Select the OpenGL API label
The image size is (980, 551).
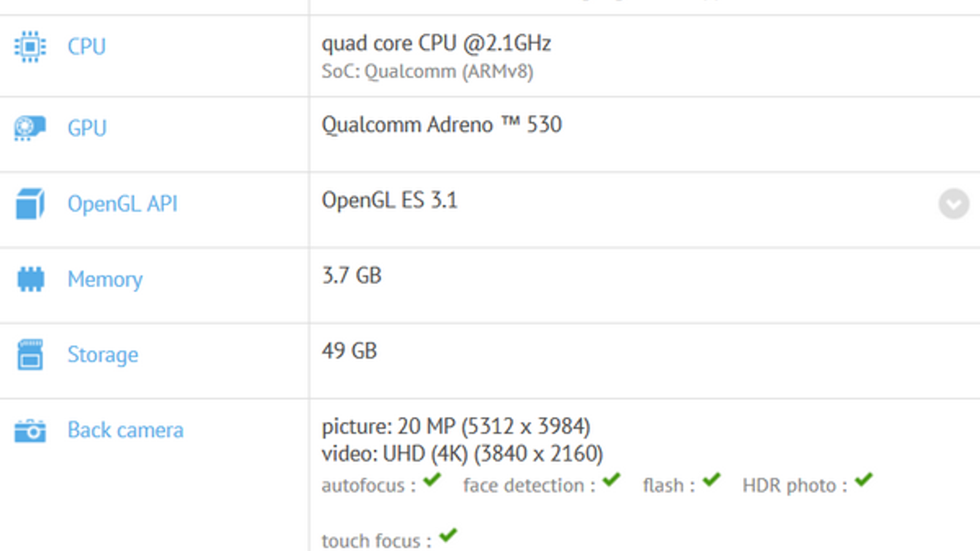coord(123,204)
